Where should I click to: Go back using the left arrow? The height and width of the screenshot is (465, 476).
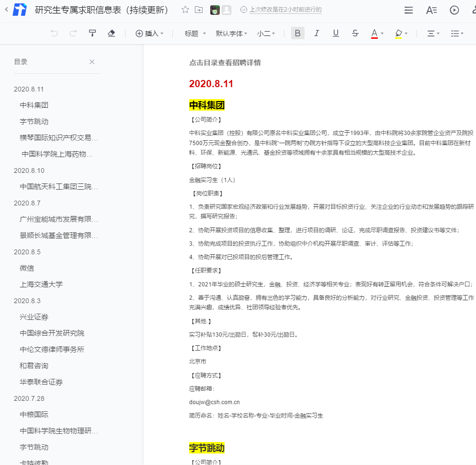coord(6,10)
